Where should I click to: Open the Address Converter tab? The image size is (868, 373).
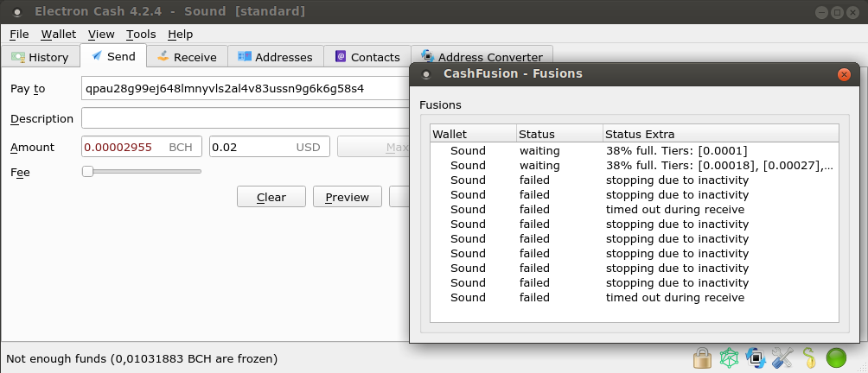pyautogui.click(x=482, y=57)
